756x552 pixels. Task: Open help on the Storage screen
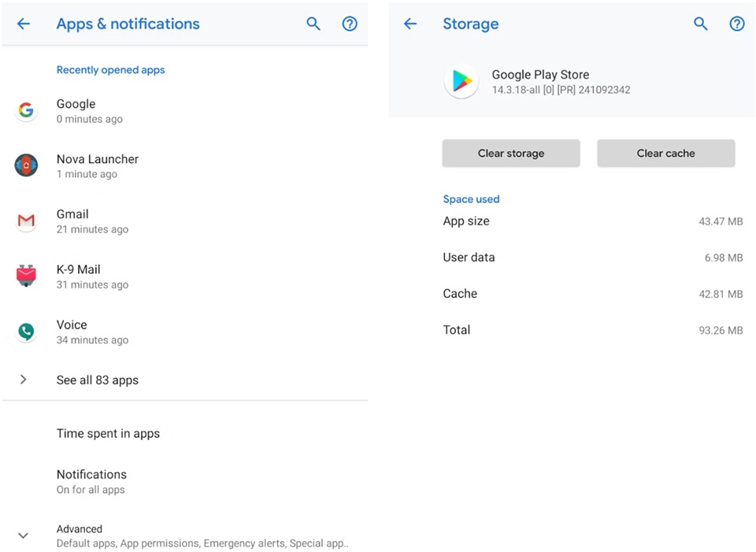pos(737,24)
